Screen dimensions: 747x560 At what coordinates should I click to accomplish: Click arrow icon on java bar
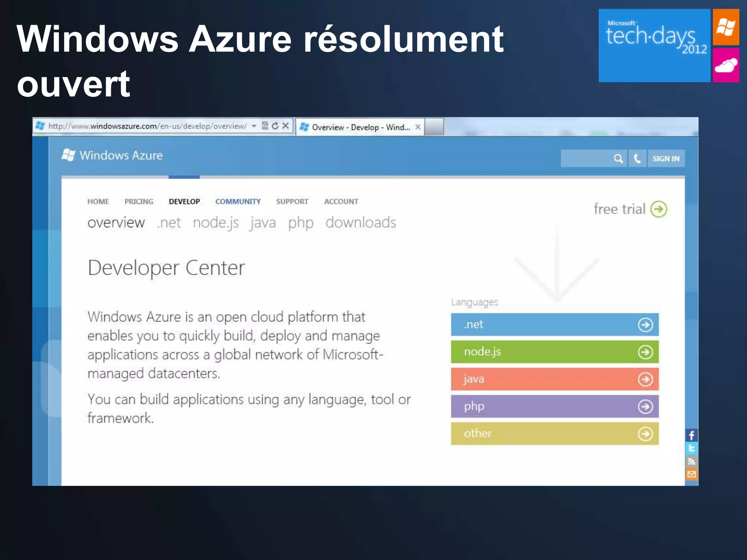point(645,379)
